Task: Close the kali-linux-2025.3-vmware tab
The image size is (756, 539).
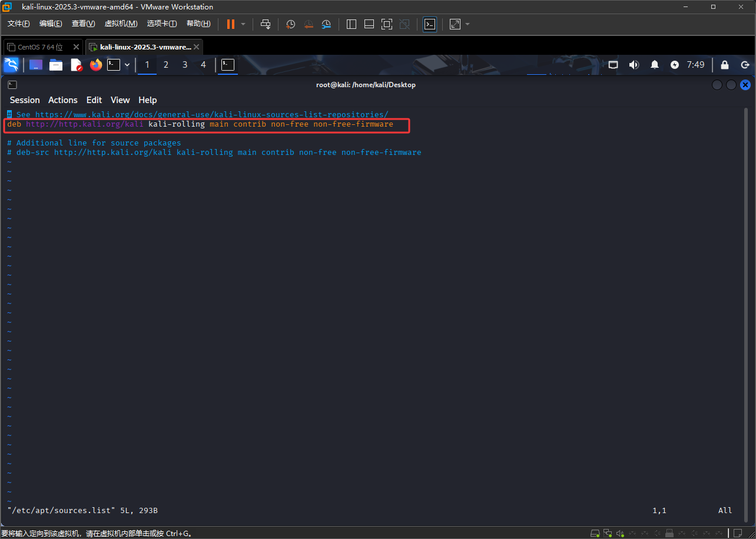Action: point(197,47)
